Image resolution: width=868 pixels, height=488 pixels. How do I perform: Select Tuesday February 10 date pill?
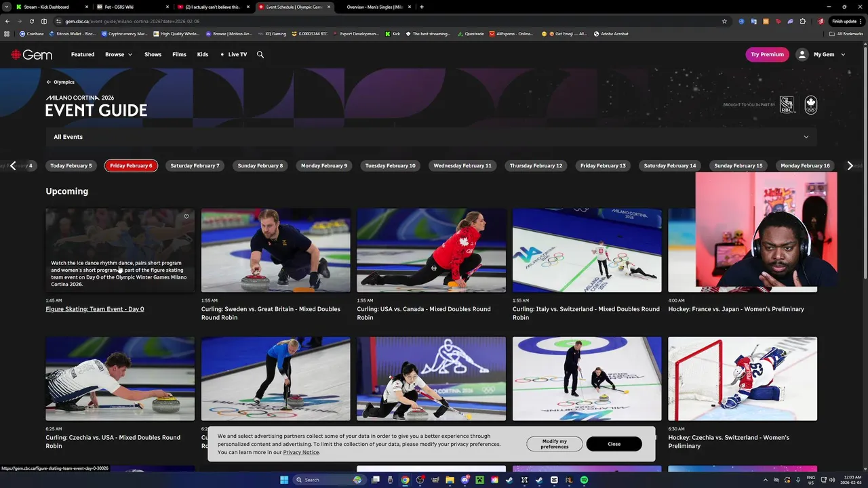pyautogui.click(x=390, y=165)
